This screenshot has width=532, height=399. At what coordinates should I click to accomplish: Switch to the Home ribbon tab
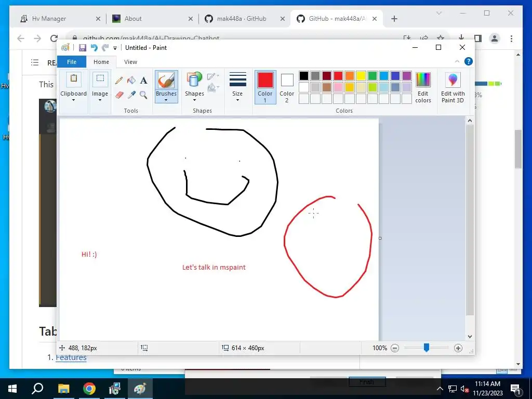(x=101, y=62)
